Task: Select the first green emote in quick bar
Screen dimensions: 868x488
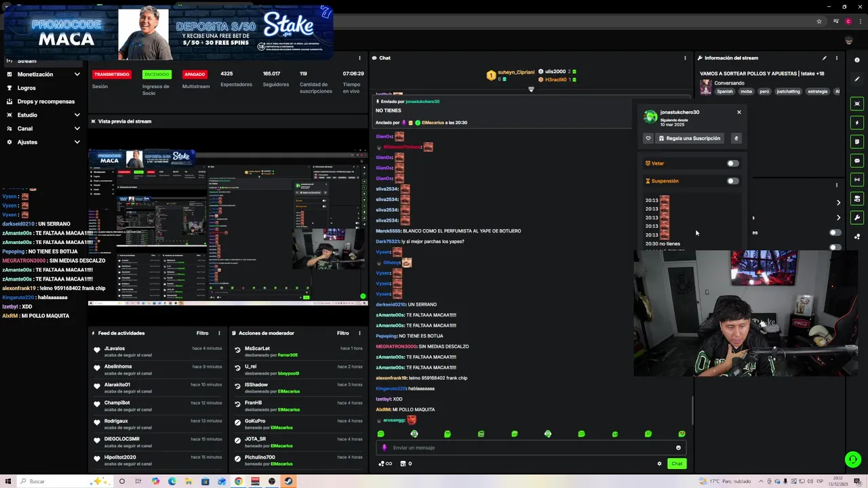Action: (x=380, y=434)
